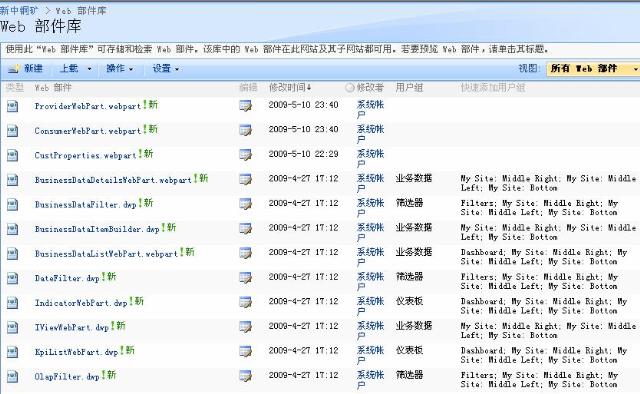Image resolution: width=640 pixels, height=394 pixels.
Task: Click 系统帐户 modifier in OlapFilter row
Action: (x=370, y=380)
